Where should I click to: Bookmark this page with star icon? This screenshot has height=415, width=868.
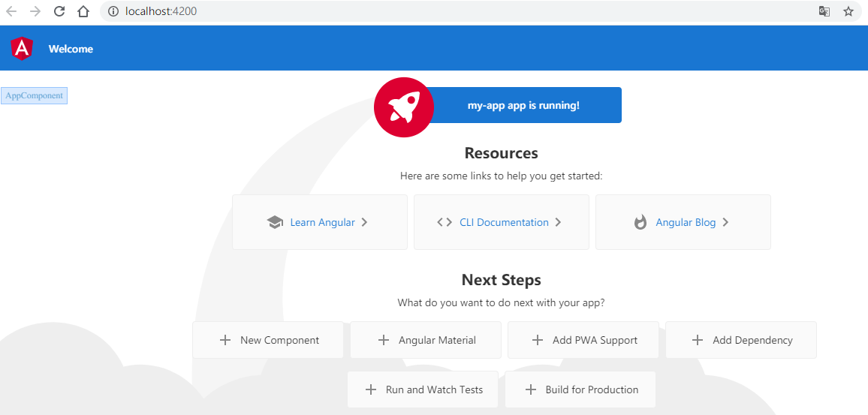tap(848, 11)
